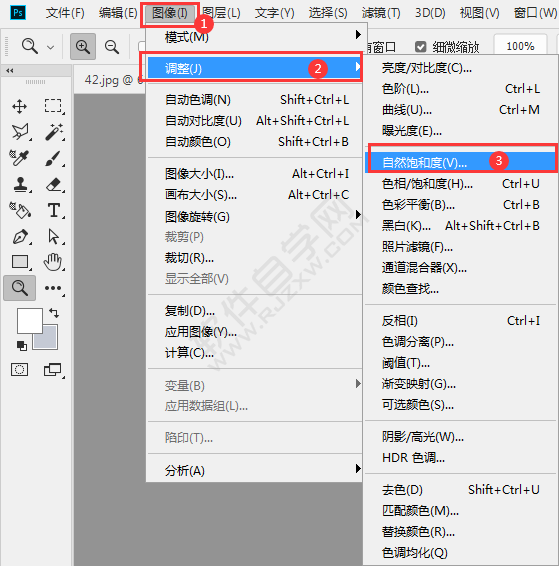Expand the Image Rotation submenu
This screenshot has height=566, width=559.
click(255, 217)
